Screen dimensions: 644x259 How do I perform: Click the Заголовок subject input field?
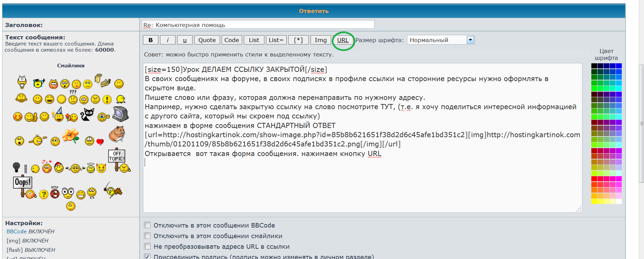point(258,25)
